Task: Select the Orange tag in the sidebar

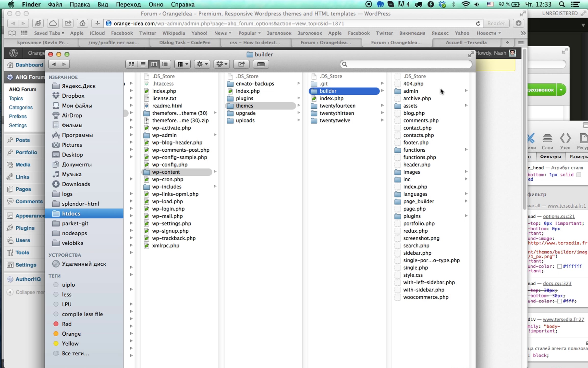Action: click(x=71, y=334)
